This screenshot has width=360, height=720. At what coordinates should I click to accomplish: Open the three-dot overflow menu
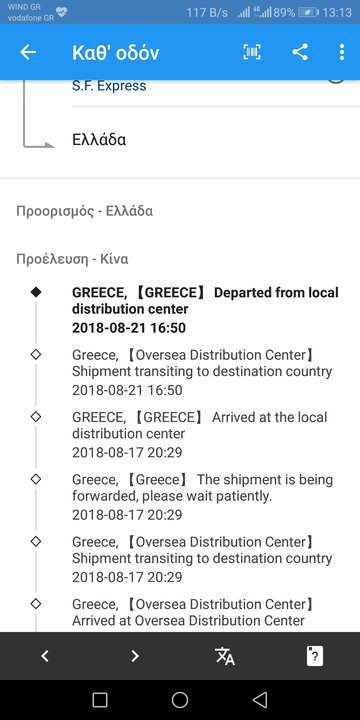pos(342,52)
